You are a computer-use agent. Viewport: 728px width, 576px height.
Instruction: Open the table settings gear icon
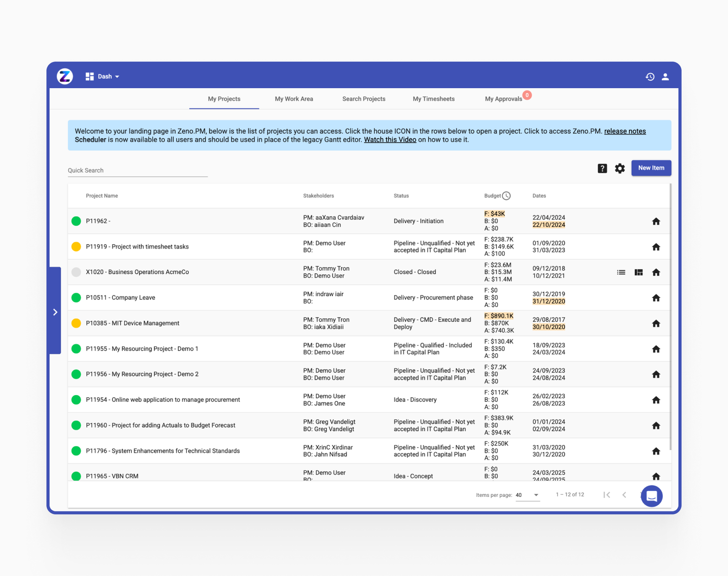619,168
